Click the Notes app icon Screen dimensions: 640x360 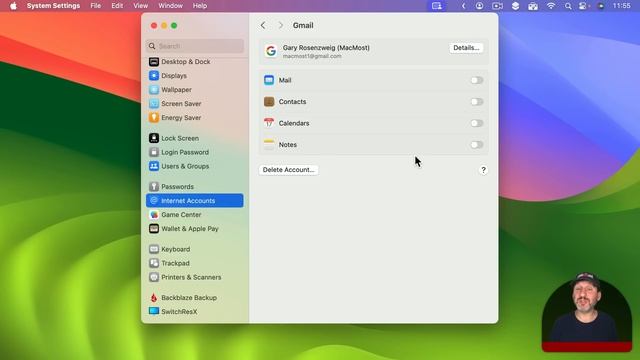[269, 144]
